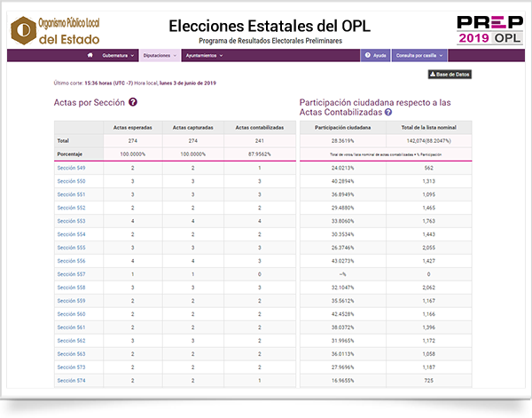The width and height of the screenshot is (532, 418).
Task: Select participation value 43.0273%
Action: 342,261
